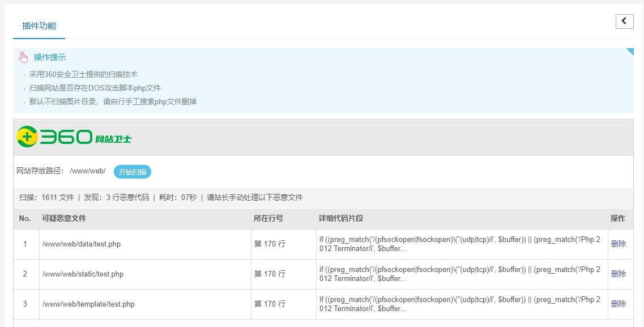Click the 操作 column header
644x327 pixels.
pyautogui.click(x=618, y=218)
